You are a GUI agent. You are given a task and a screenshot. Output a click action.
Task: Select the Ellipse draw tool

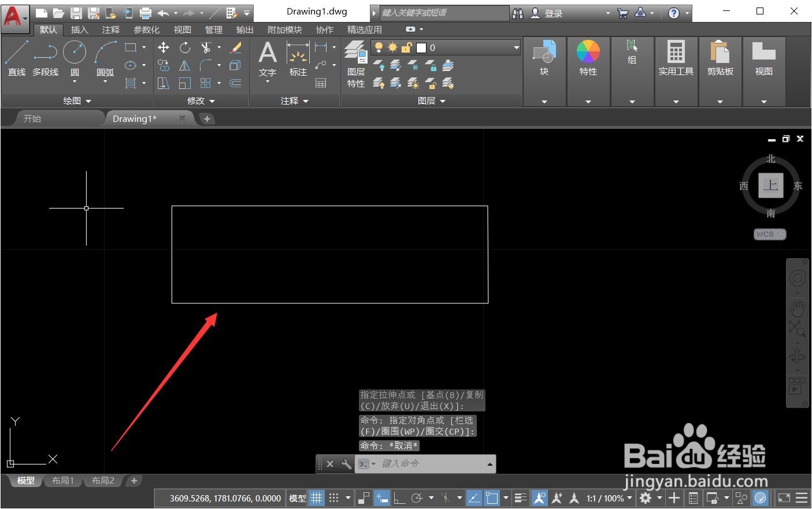click(131, 65)
